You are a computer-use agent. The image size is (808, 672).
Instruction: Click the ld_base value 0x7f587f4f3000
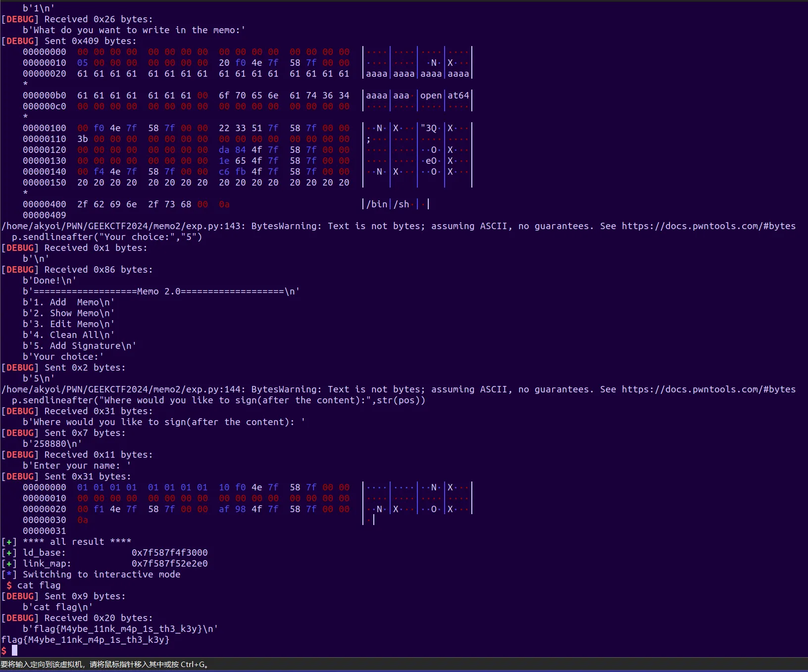170,552
